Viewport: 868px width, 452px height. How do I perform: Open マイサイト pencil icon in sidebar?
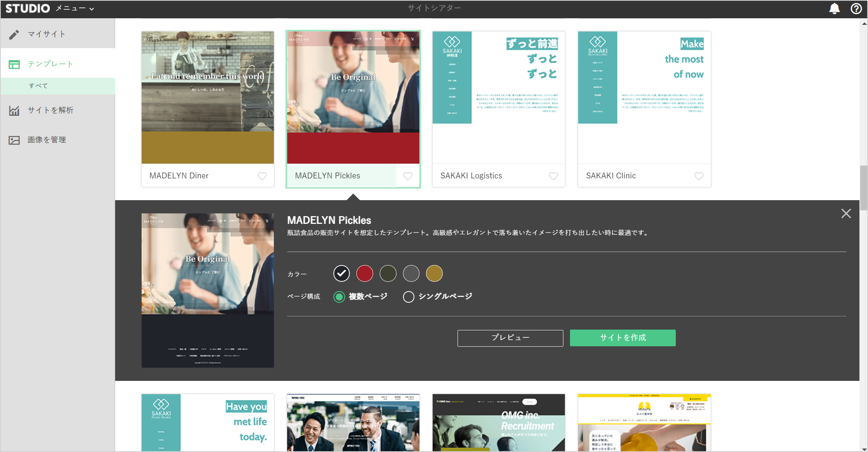(14, 35)
